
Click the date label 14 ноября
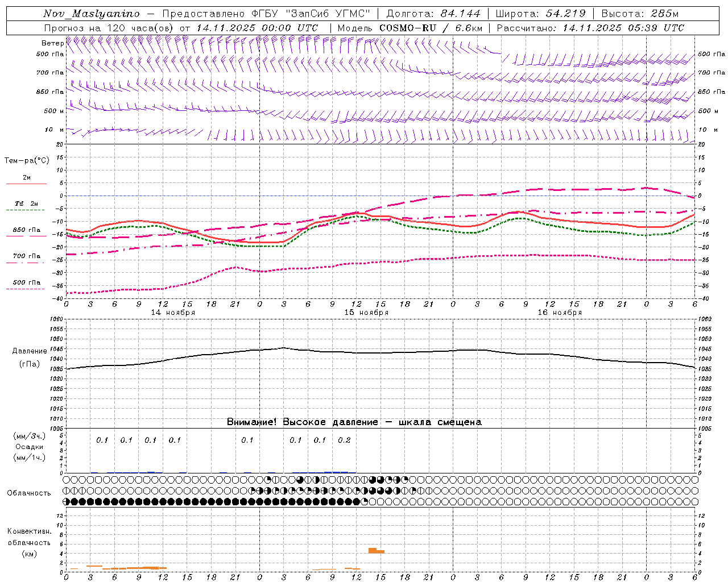point(173,313)
